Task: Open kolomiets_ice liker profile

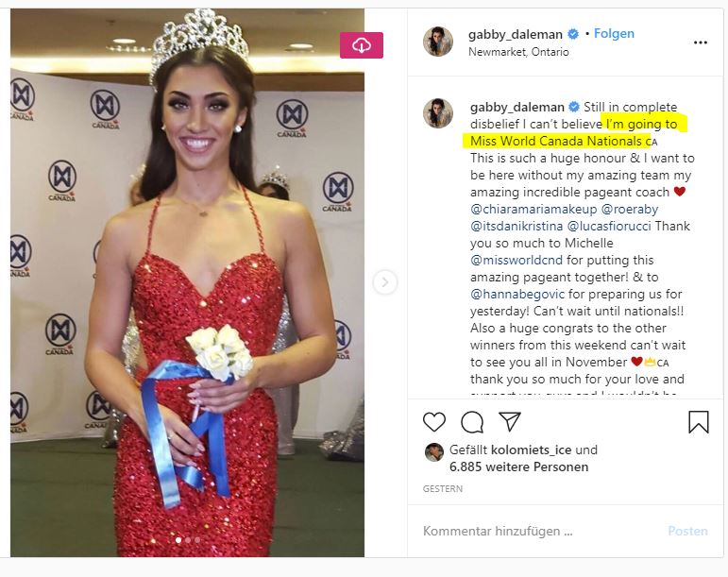Action: point(531,450)
